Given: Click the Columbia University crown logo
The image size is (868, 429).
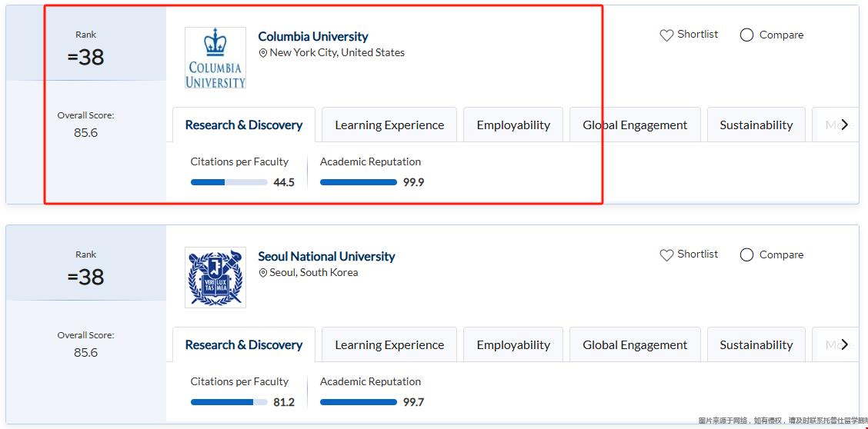Looking at the screenshot, I should coord(215,58).
